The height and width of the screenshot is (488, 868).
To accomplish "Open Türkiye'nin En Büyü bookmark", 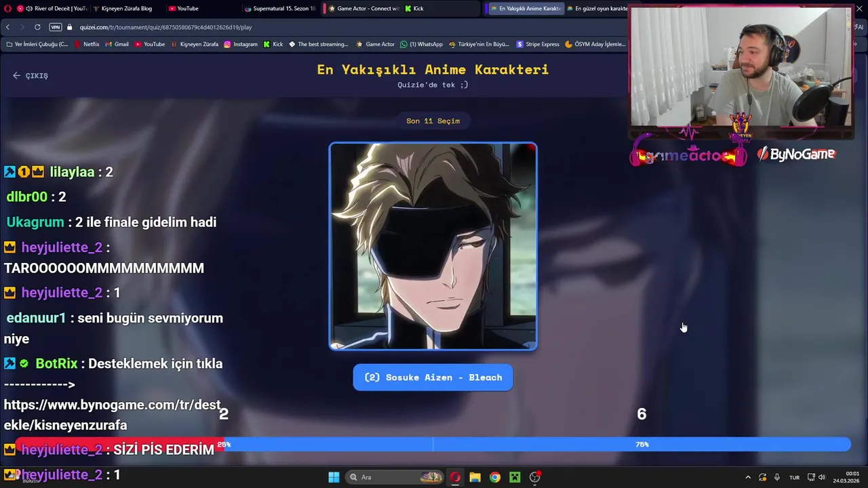I will point(478,44).
